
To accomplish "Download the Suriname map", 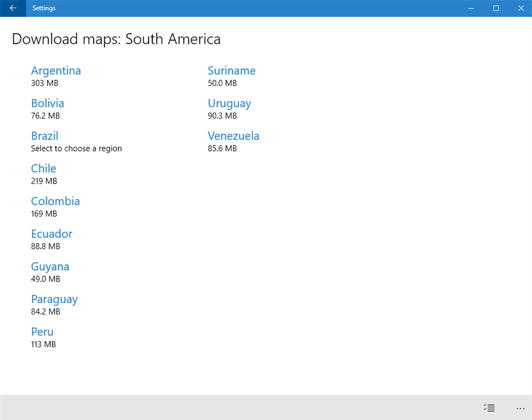I will tap(232, 71).
